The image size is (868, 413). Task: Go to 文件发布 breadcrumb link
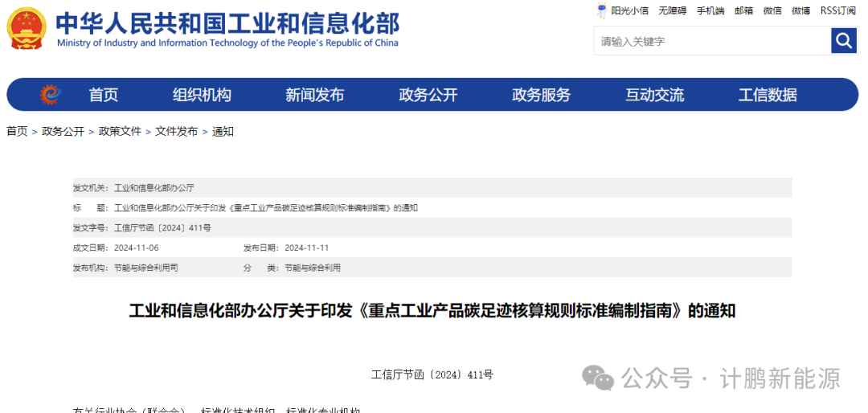point(176,131)
